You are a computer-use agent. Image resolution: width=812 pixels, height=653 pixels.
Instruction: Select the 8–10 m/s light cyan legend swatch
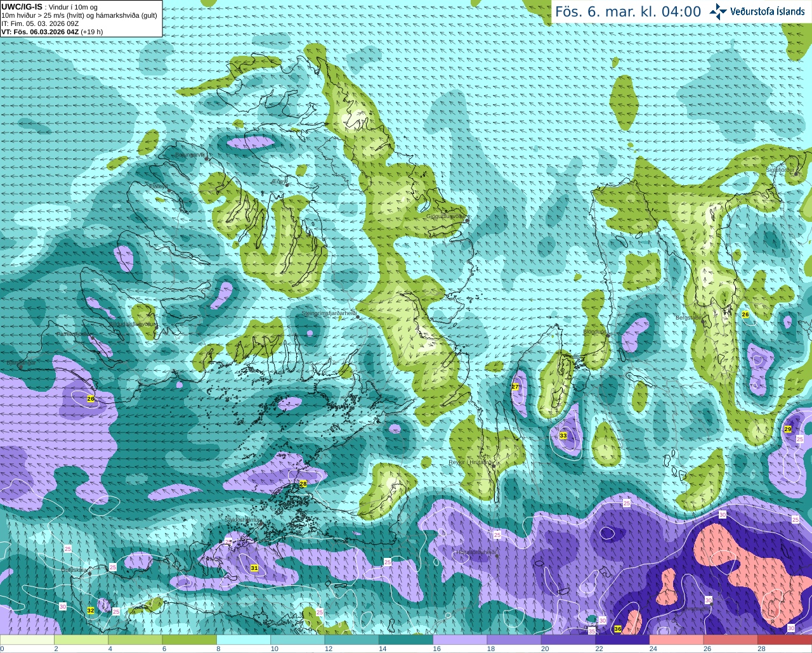[x=244, y=640]
